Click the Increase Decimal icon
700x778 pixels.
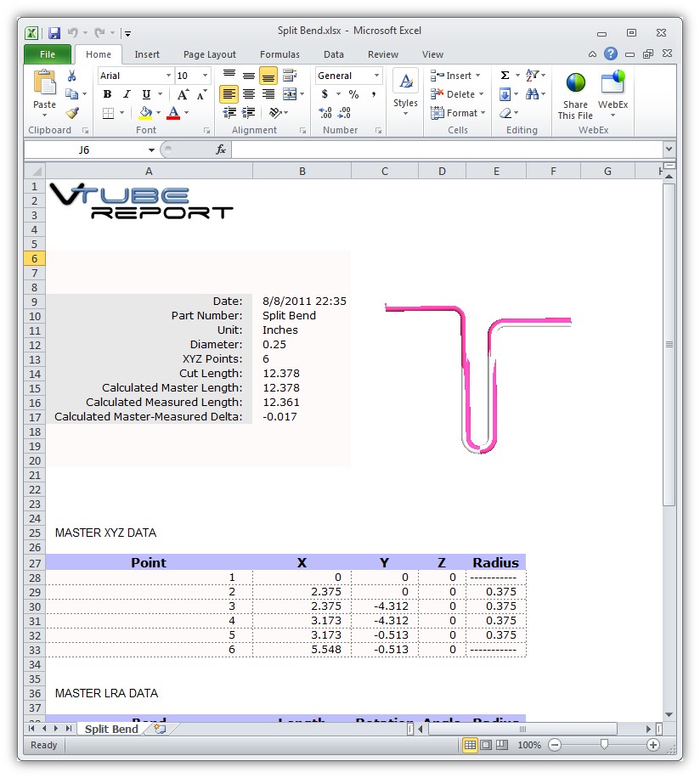[325, 112]
